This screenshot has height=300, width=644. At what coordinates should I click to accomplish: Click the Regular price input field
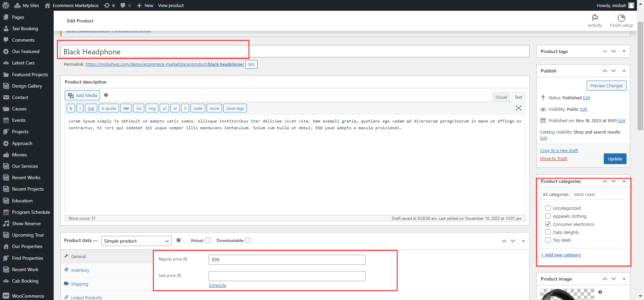coord(287,260)
